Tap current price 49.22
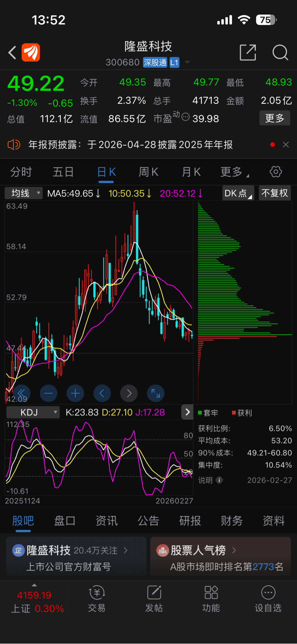297x644 pixels. pyautogui.click(x=36, y=84)
